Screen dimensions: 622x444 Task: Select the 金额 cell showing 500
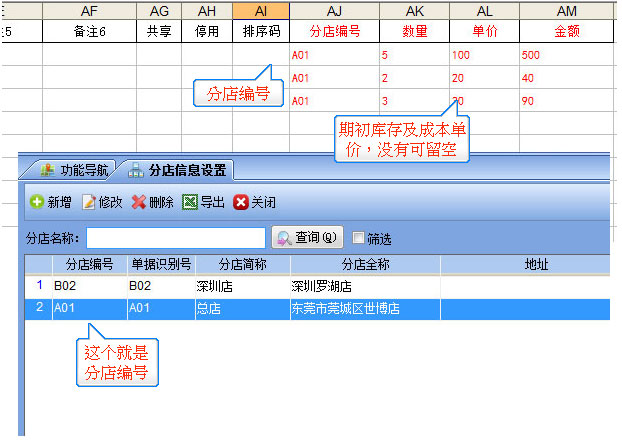coord(567,55)
